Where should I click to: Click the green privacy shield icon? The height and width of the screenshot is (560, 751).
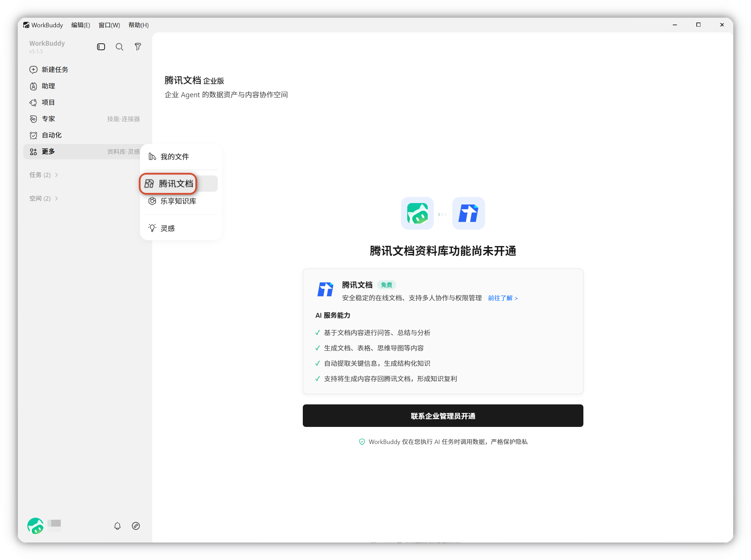(362, 442)
